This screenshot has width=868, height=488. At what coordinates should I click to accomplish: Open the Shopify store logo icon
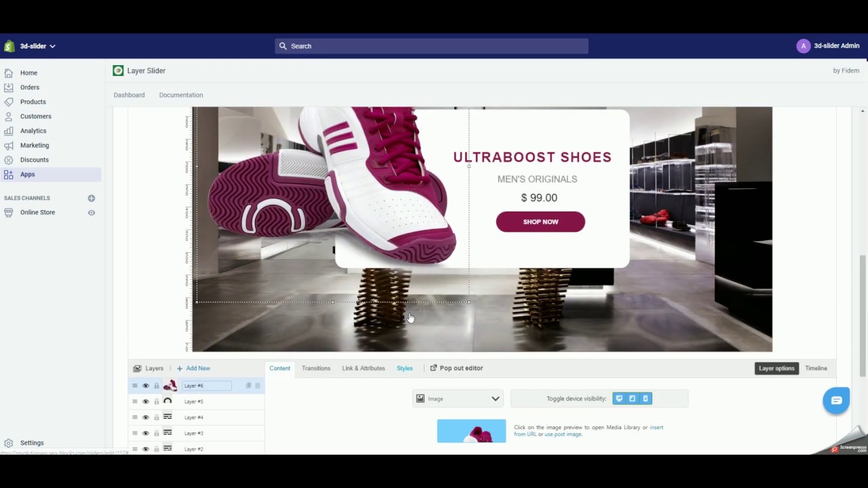[9, 46]
